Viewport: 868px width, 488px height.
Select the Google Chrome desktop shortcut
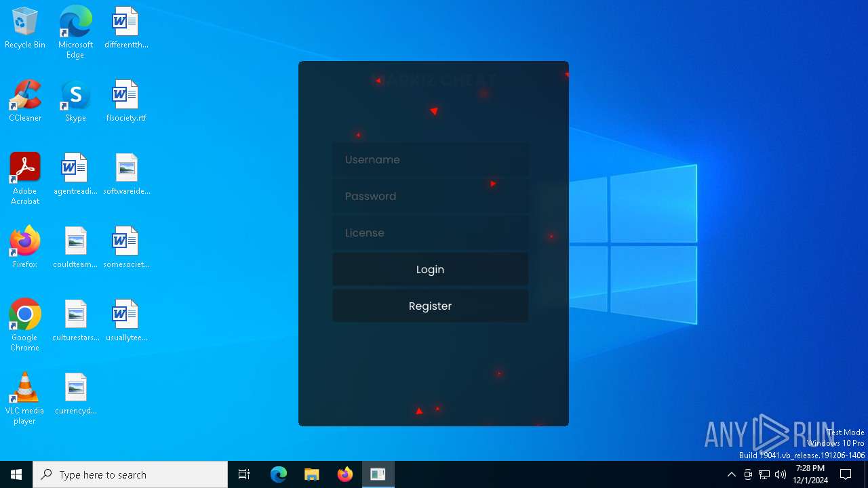[x=25, y=325]
